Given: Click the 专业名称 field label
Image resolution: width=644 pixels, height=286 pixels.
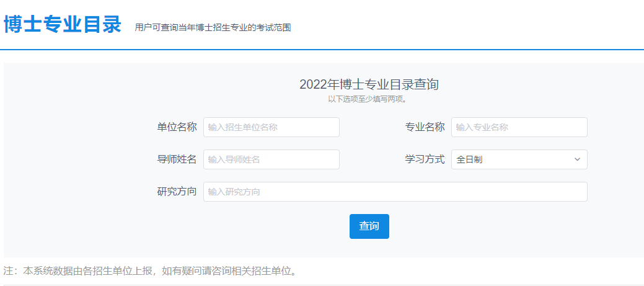Looking at the screenshot, I should coord(425,127).
